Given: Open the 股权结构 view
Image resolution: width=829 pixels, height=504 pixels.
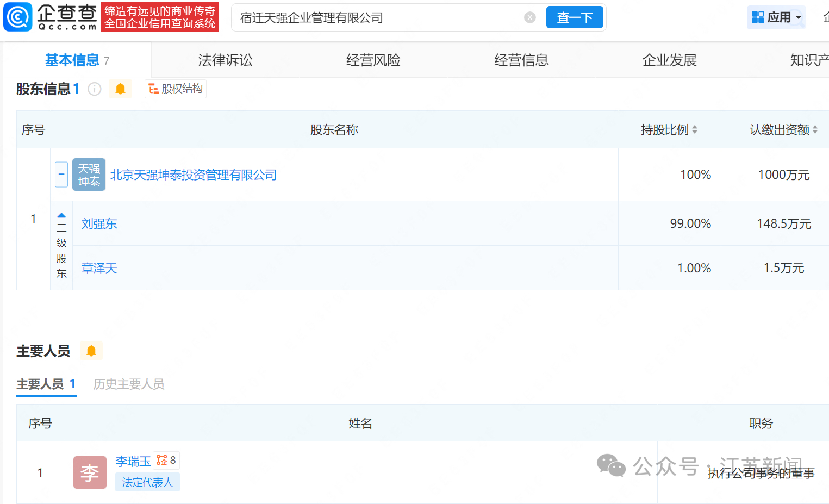Looking at the screenshot, I should [176, 89].
